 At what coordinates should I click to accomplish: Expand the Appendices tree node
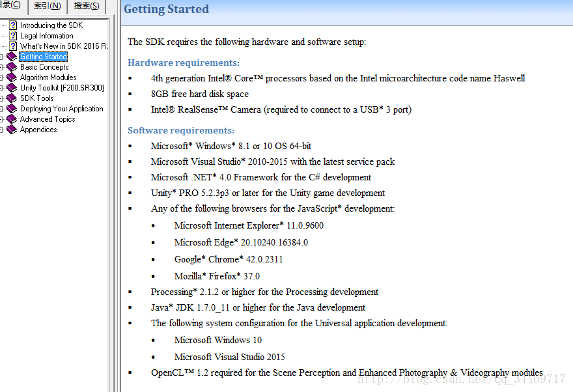point(1,130)
